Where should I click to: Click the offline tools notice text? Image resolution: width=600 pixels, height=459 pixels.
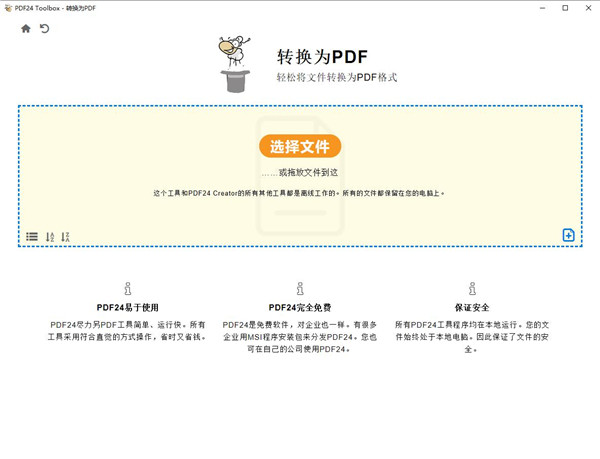tap(299, 193)
